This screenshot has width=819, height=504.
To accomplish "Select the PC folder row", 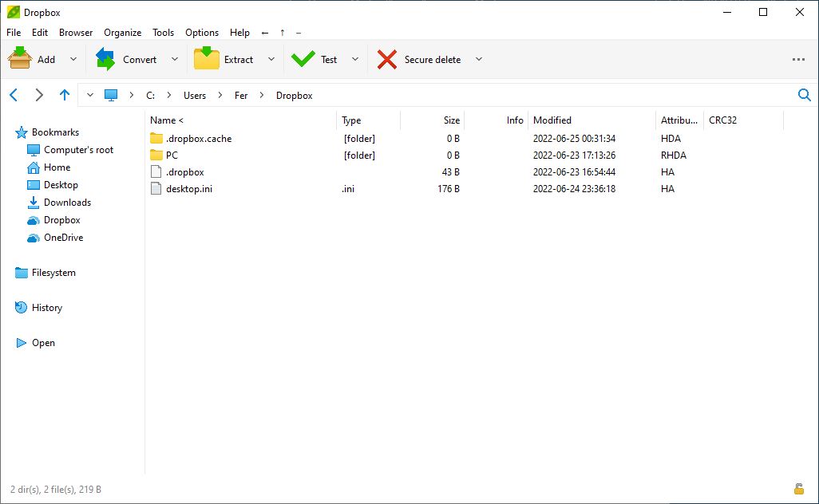I will (x=465, y=155).
